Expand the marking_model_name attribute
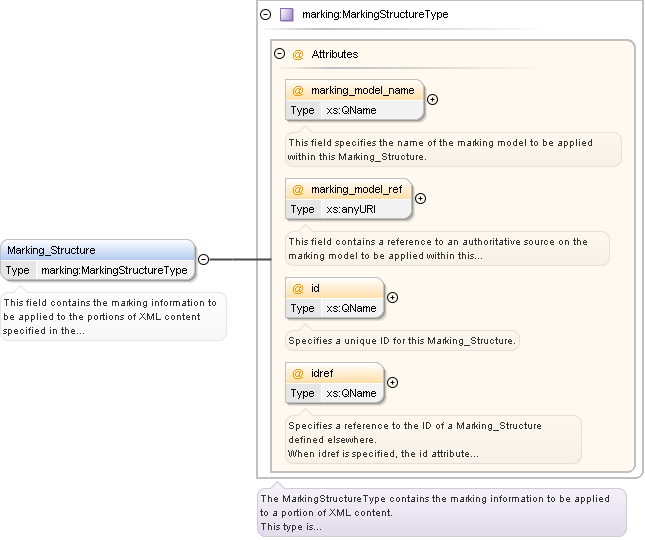 pos(432,99)
